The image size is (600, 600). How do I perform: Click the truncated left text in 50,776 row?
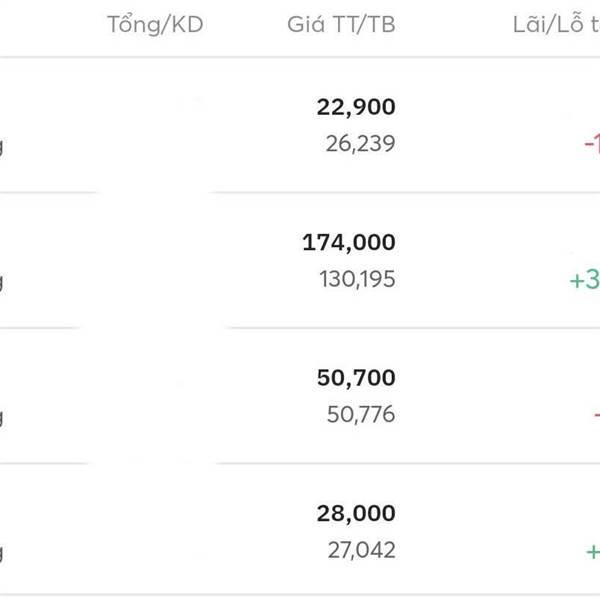(2, 417)
